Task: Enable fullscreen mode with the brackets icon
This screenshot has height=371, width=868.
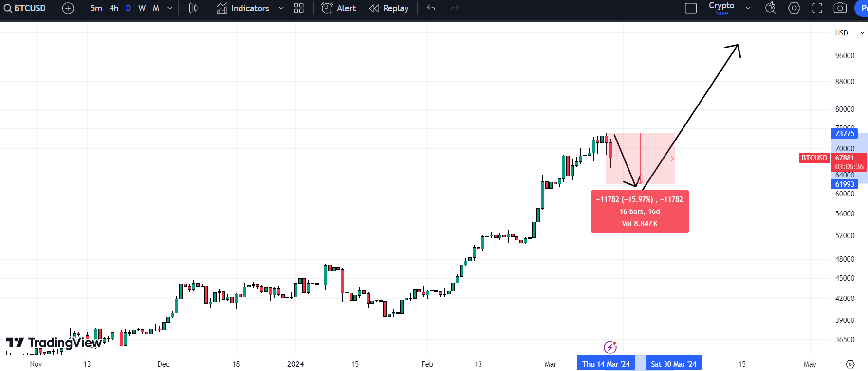Action: [x=816, y=8]
